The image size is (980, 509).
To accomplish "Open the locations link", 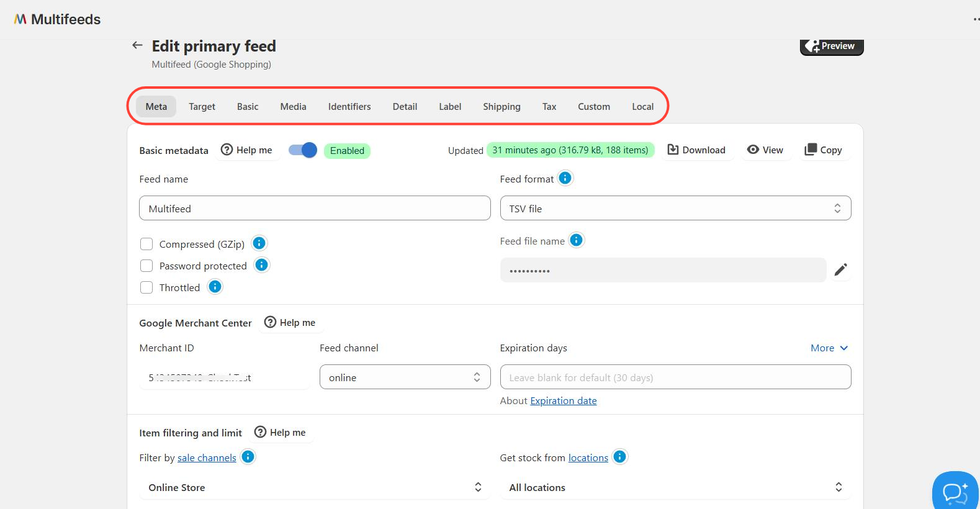I will point(588,458).
